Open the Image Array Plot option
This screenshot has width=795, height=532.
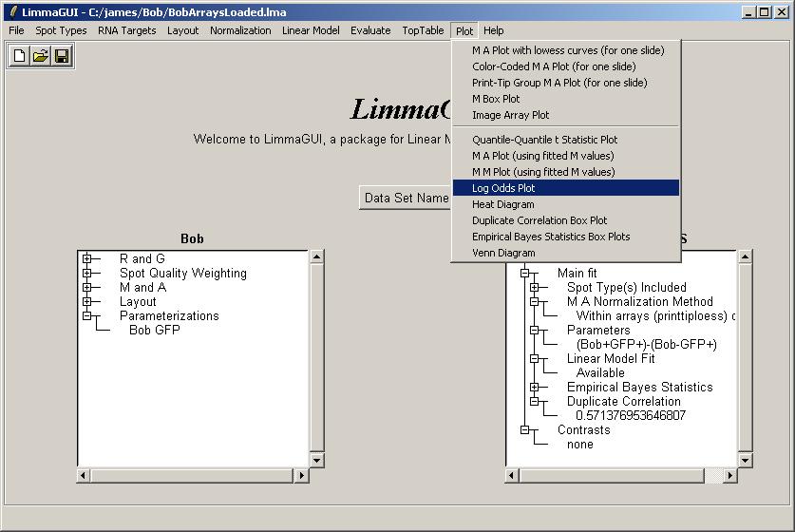click(511, 115)
